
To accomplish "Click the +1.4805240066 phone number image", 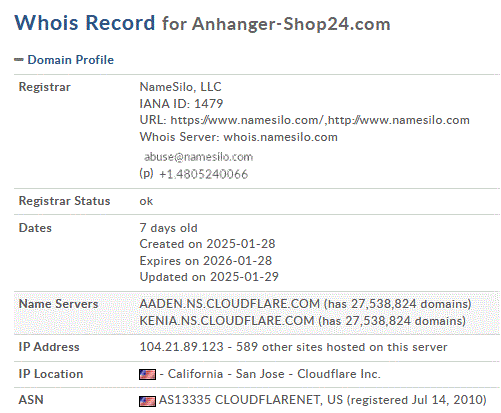I will 203,174.
